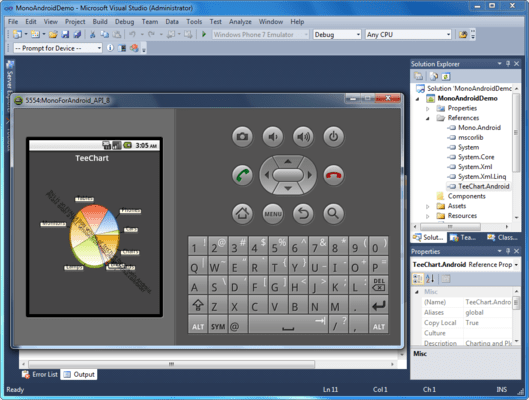Click the Solution Explorer horizontal scrollbar
The width and height of the screenshot is (529, 400).
tap(450, 227)
